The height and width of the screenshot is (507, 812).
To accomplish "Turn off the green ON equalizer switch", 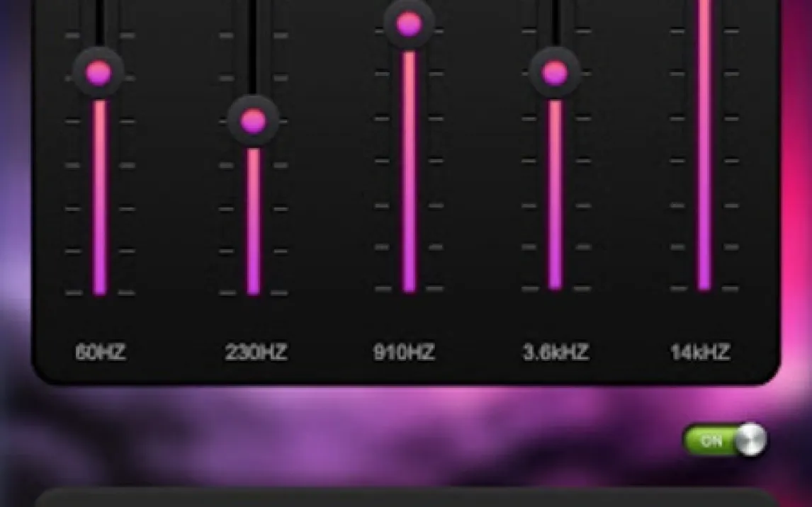I will click(725, 440).
